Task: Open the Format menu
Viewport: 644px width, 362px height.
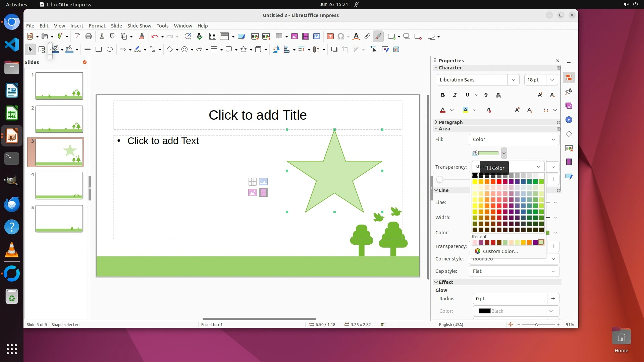Action: [x=97, y=26]
